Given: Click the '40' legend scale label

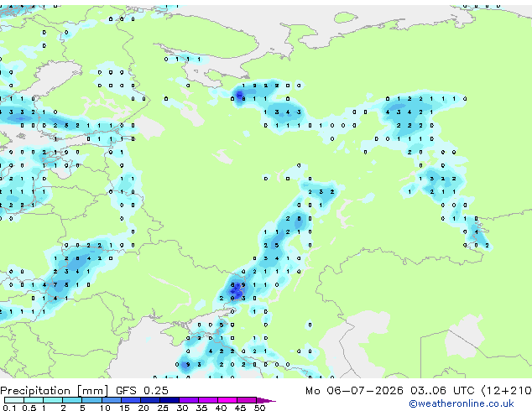Looking at the screenshot, I should (221, 408).
